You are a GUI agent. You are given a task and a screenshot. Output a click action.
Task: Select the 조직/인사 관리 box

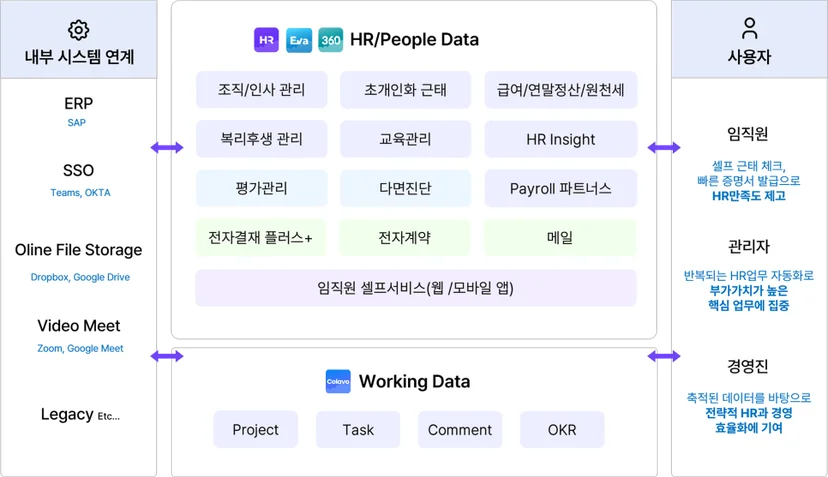tap(261, 90)
